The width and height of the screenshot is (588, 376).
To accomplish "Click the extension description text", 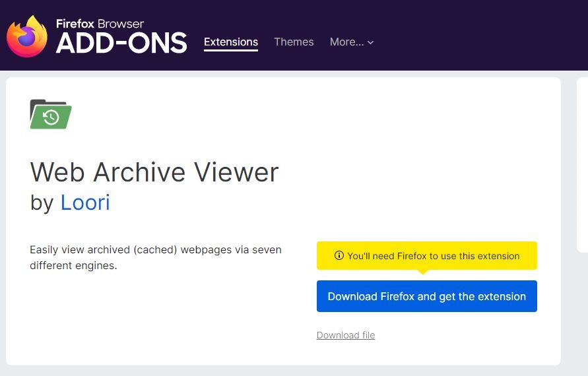I will pos(156,258).
